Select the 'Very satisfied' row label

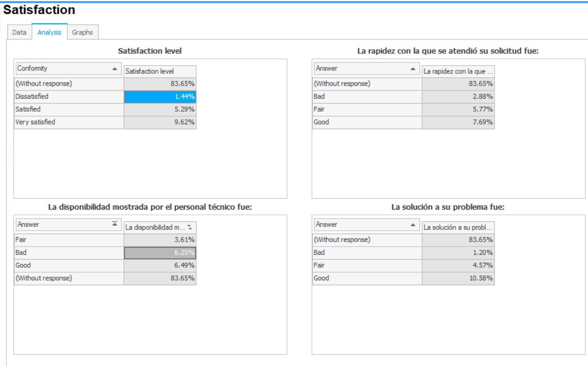tap(69, 122)
